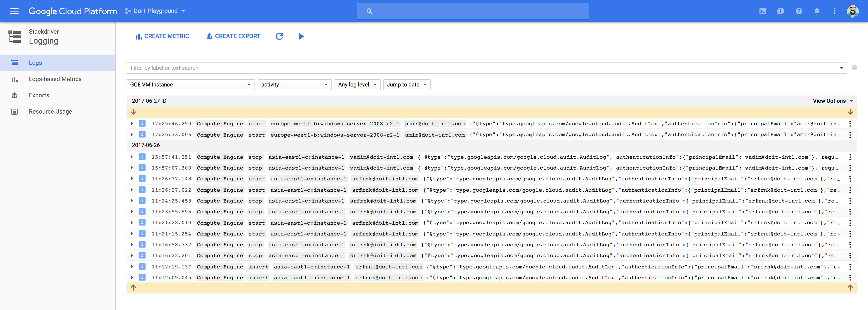The image size is (868, 310).
Task: Click bottom-right up arrow in yellow bar
Action: [850, 288]
